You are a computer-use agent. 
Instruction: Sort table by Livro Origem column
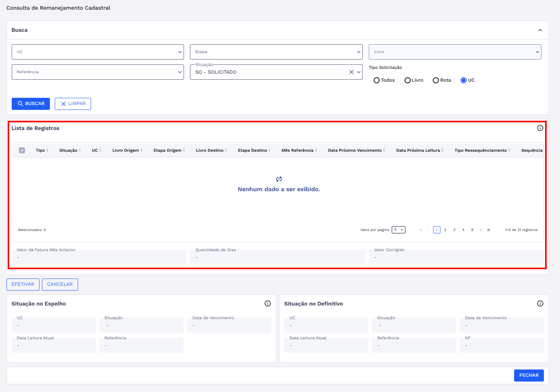tap(127, 150)
